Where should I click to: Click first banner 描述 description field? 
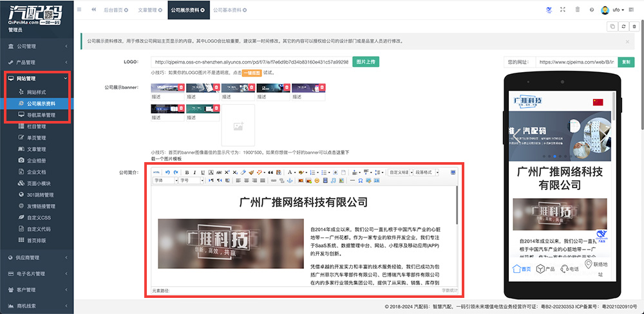click(167, 97)
